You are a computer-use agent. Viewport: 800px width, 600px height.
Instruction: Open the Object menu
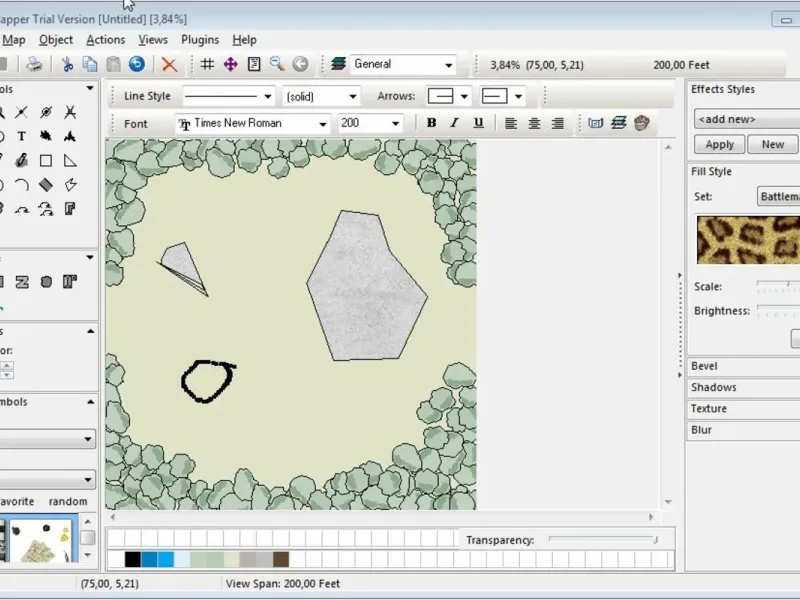[x=56, y=40]
